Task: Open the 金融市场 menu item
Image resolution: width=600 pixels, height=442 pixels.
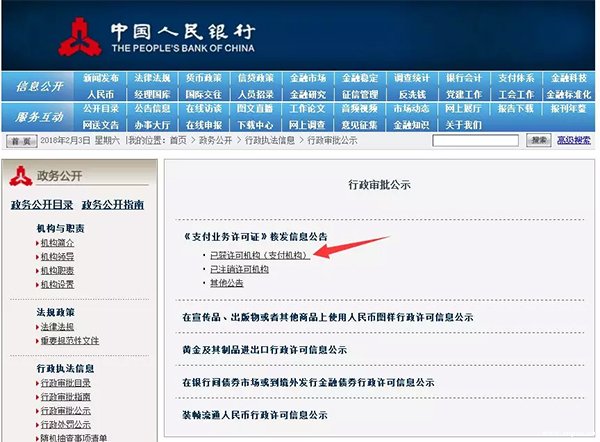Action: (308, 78)
